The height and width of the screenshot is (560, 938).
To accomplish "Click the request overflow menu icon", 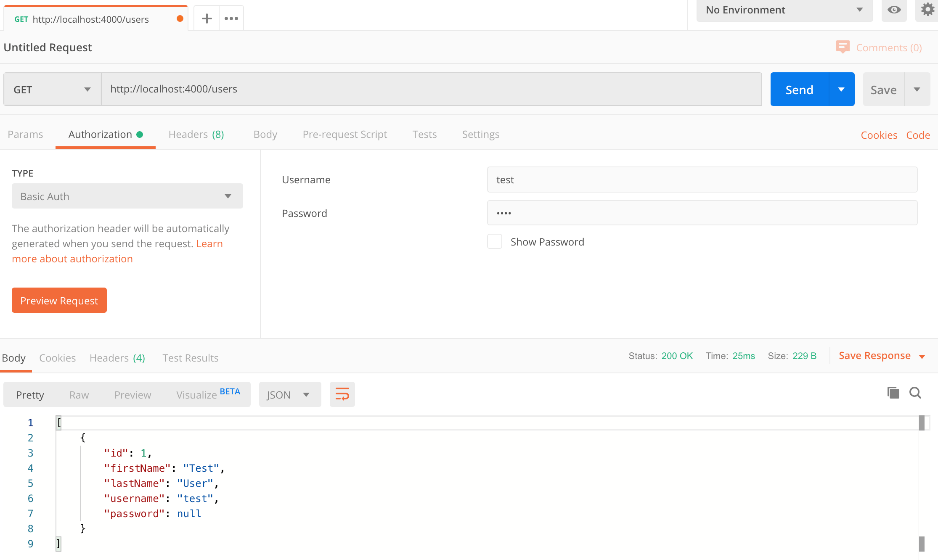I will [x=231, y=18].
